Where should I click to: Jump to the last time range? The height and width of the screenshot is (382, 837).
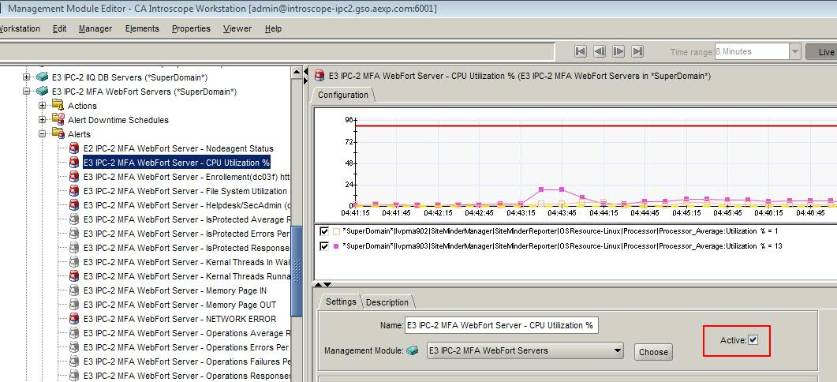click(x=637, y=52)
